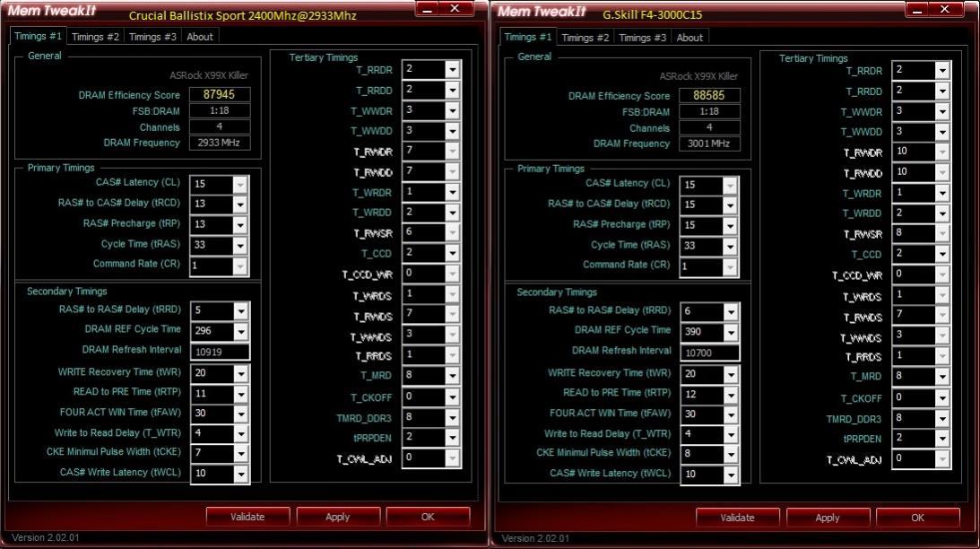Image resolution: width=980 pixels, height=549 pixels.
Task: Expand WRITE Recovery Time dropdown in G.Skill window
Action: coord(731,374)
